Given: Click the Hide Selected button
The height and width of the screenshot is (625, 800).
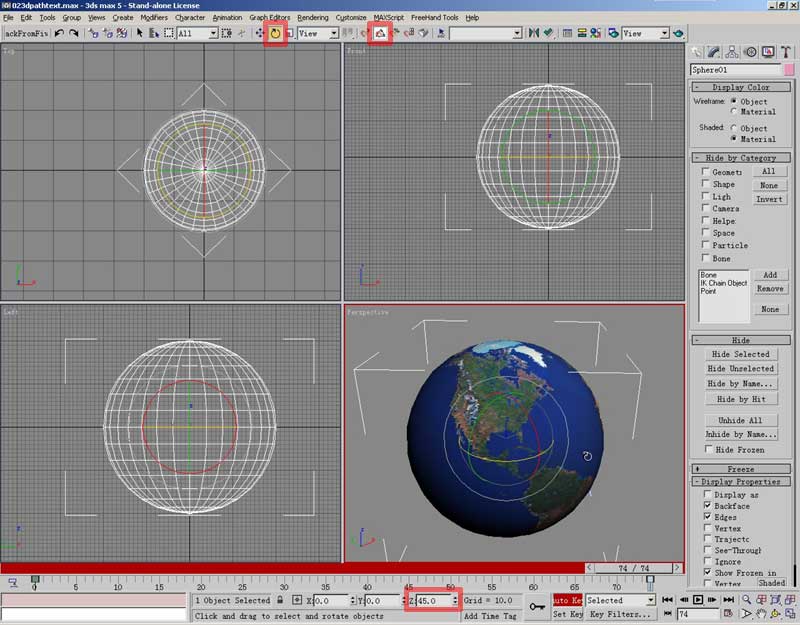Looking at the screenshot, I should pyautogui.click(x=740, y=354).
